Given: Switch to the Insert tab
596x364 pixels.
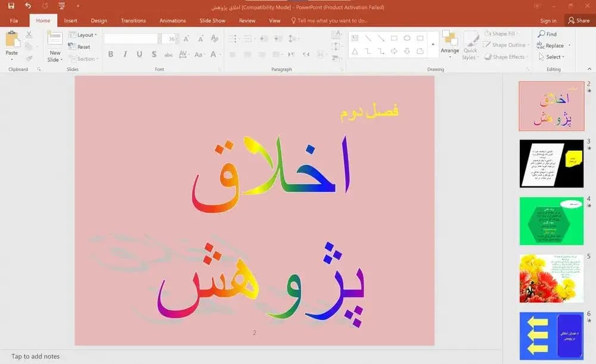Looking at the screenshot, I should point(70,20).
